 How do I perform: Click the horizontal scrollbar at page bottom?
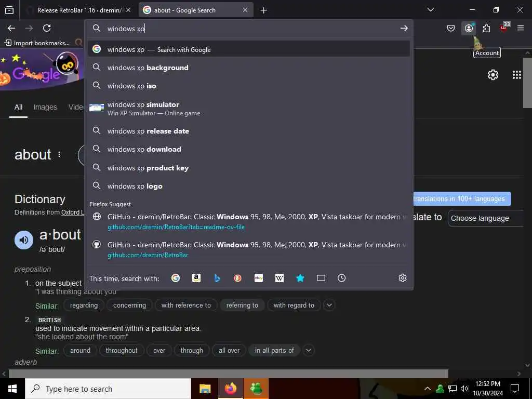tap(228, 374)
